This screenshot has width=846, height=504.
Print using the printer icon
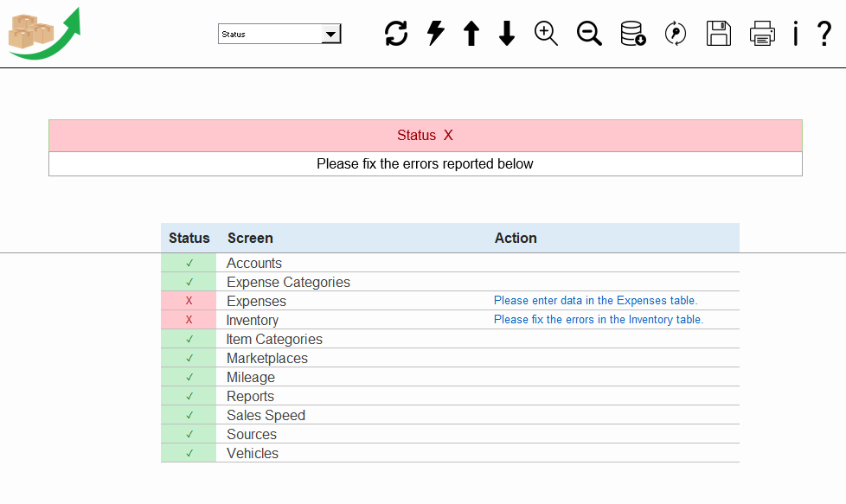762,34
